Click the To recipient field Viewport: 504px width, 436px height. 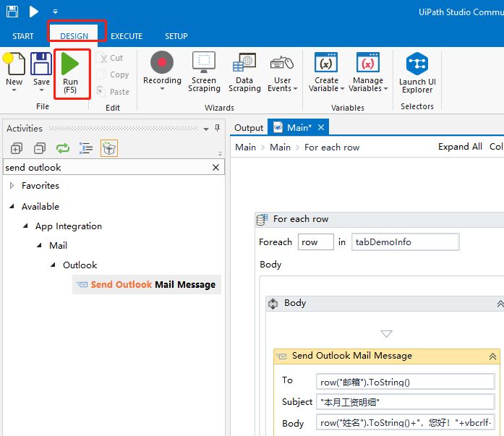(x=406, y=382)
